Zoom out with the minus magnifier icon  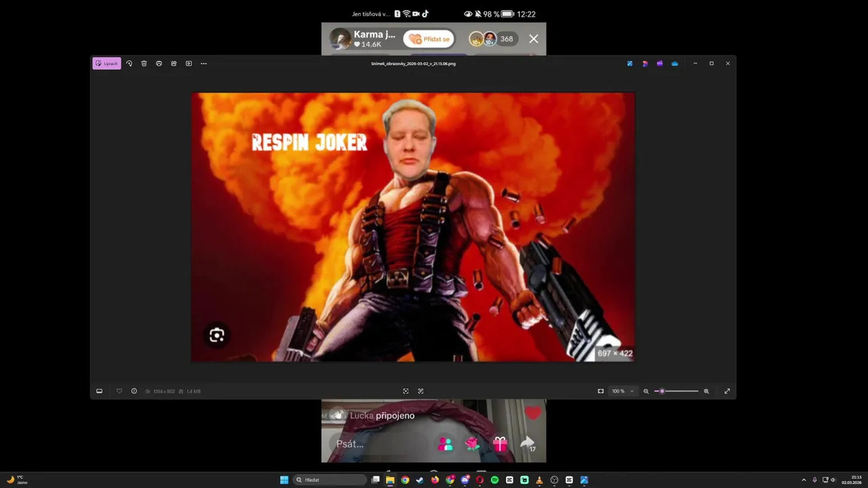[x=646, y=391]
